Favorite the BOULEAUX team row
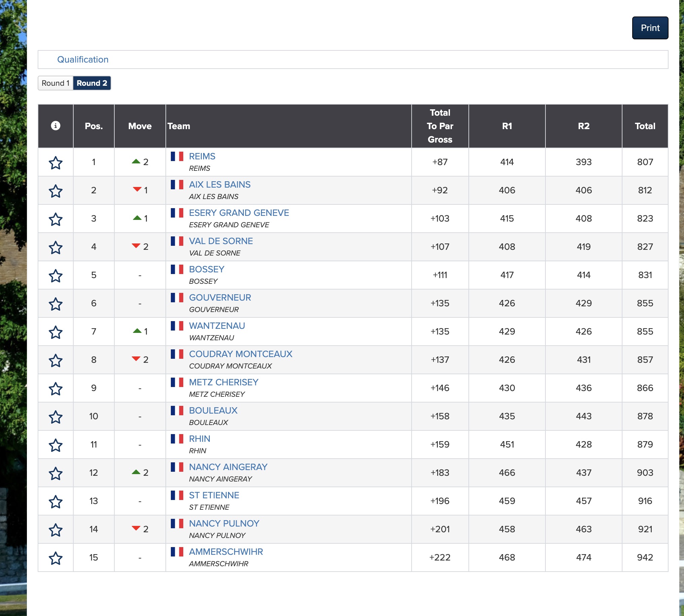 point(55,417)
